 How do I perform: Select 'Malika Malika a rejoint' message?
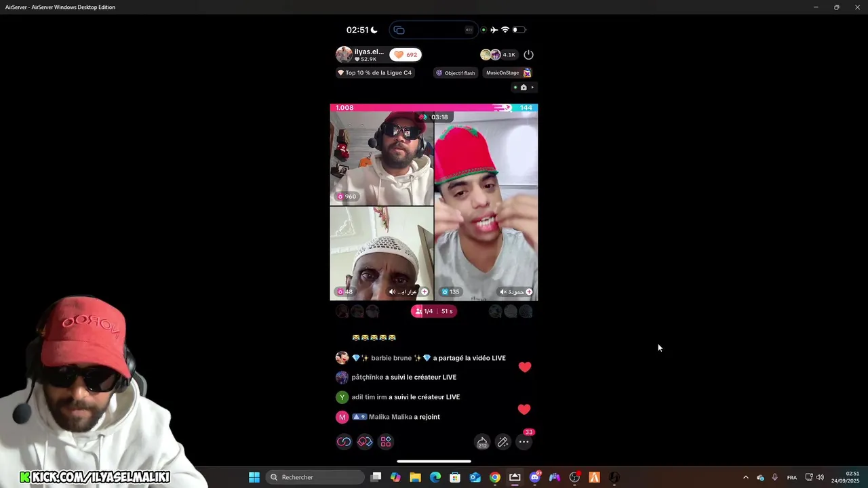pos(396,417)
